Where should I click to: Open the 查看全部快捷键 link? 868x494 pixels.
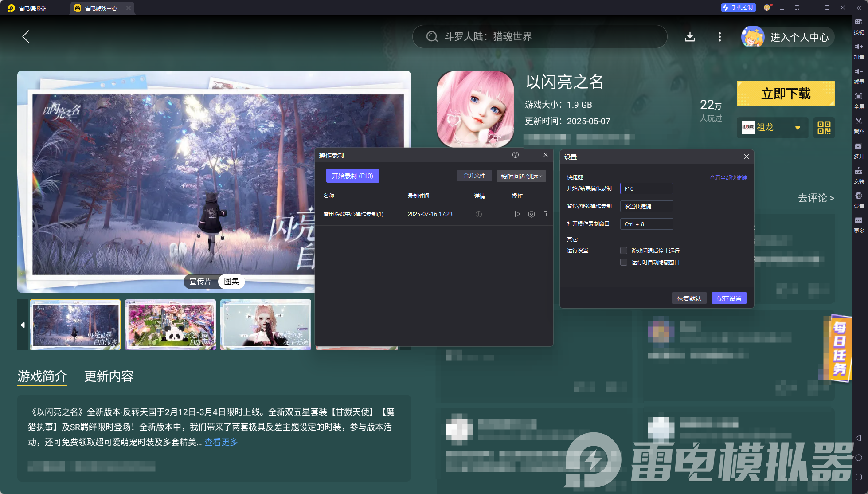pyautogui.click(x=728, y=177)
